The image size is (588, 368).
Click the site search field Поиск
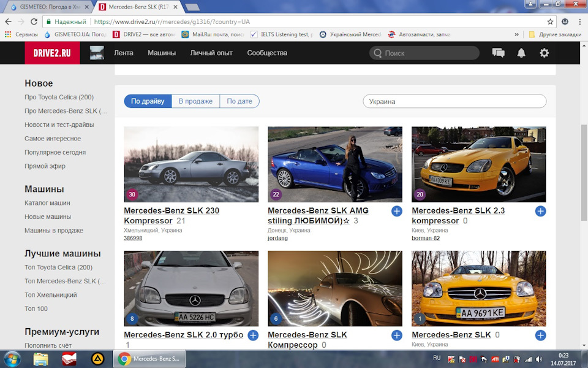pyautogui.click(x=424, y=53)
